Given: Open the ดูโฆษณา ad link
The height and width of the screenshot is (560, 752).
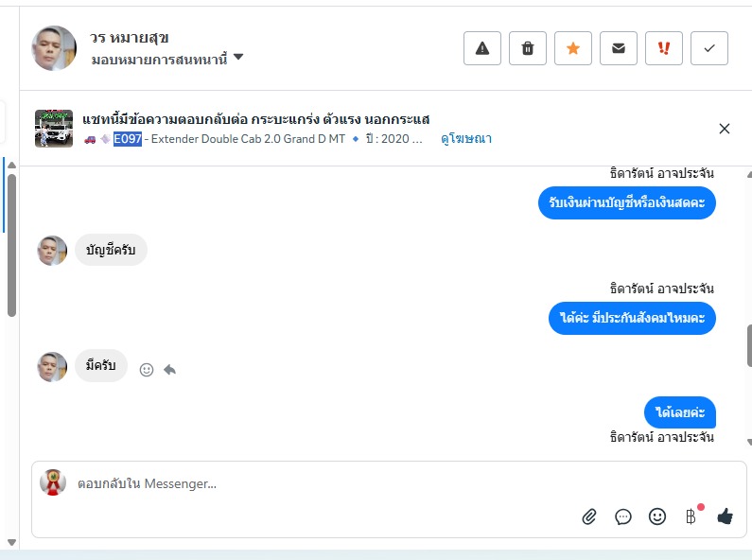Looking at the screenshot, I should click(x=466, y=139).
